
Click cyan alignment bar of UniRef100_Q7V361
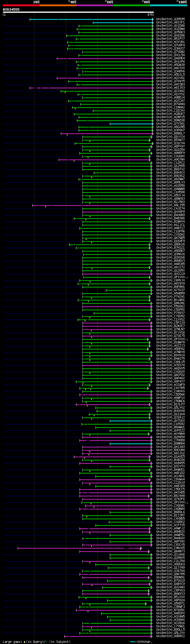coord(132,124)
